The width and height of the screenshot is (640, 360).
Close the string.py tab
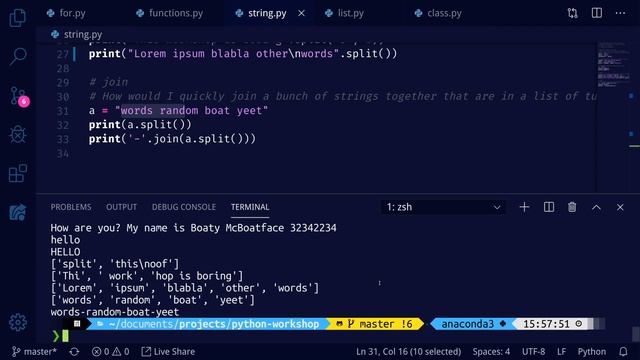click(x=301, y=13)
